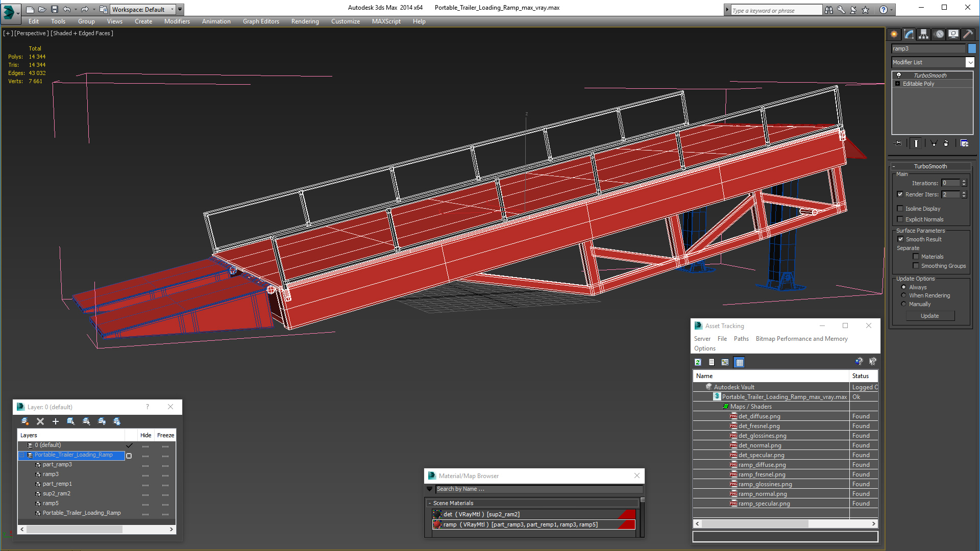The image size is (980, 551).
Task: Click Save file icon in toolbar
Action: click(x=55, y=9)
